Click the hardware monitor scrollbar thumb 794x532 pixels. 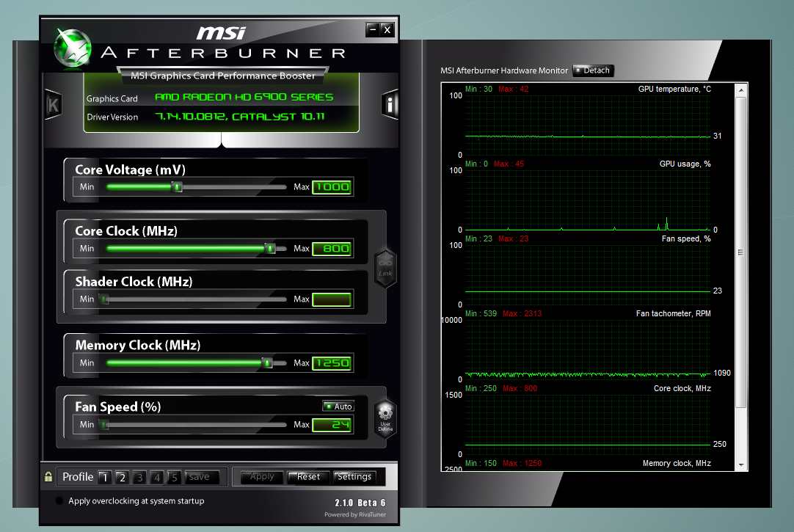[x=741, y=252]
